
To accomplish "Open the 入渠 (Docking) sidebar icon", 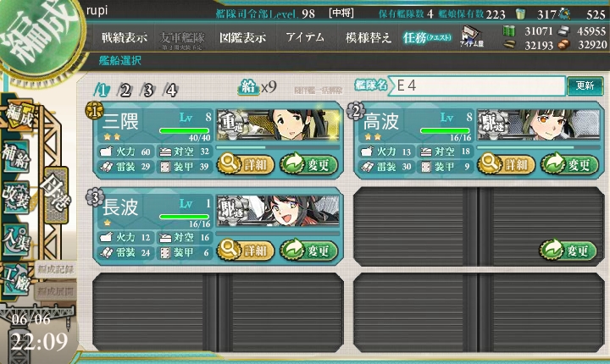I will click(16, 240).
